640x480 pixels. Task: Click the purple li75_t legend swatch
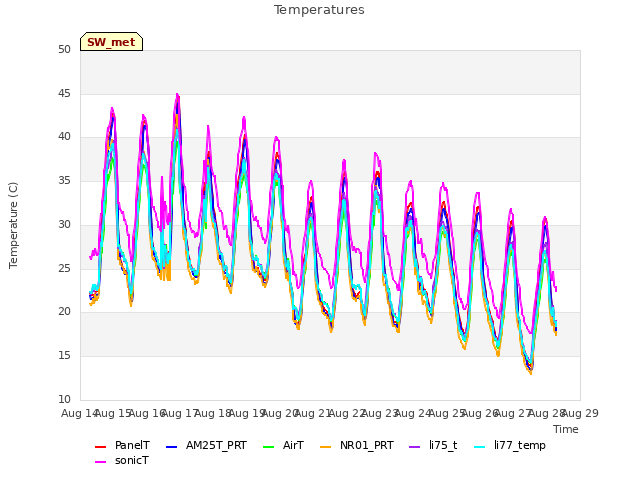point(415,447)
